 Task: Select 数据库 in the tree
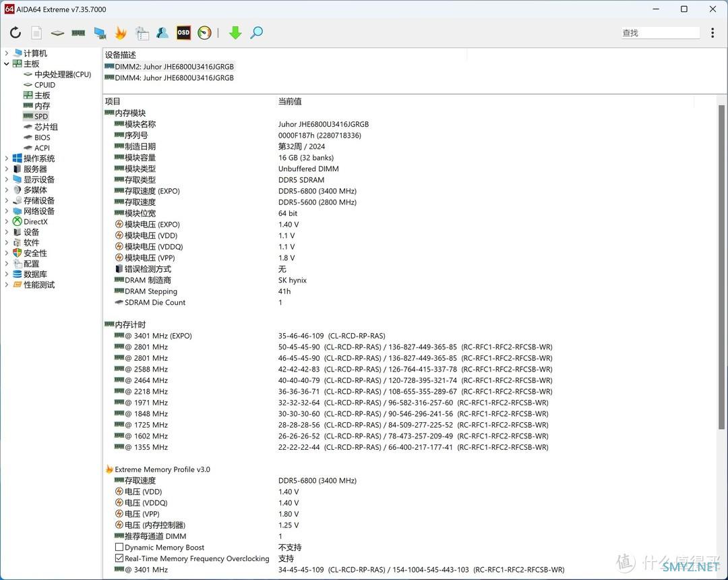[x=35, y=274]
